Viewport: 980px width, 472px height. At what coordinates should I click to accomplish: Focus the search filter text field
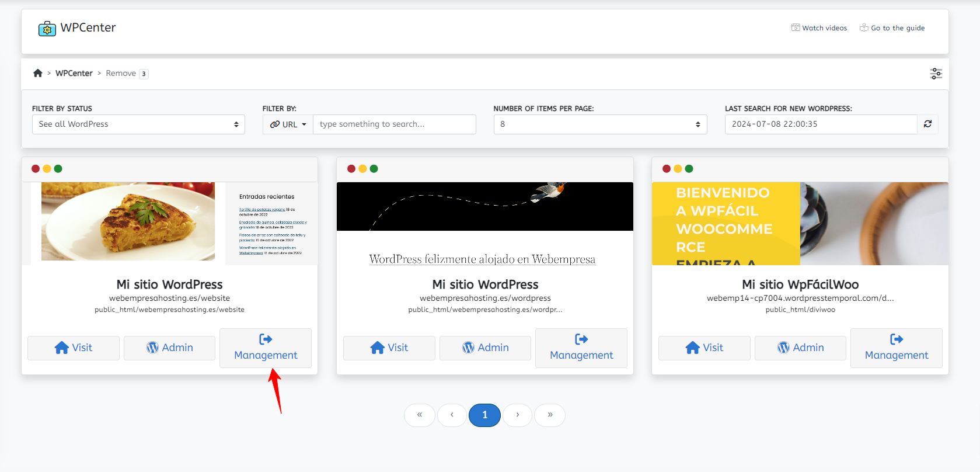point(395,124)
